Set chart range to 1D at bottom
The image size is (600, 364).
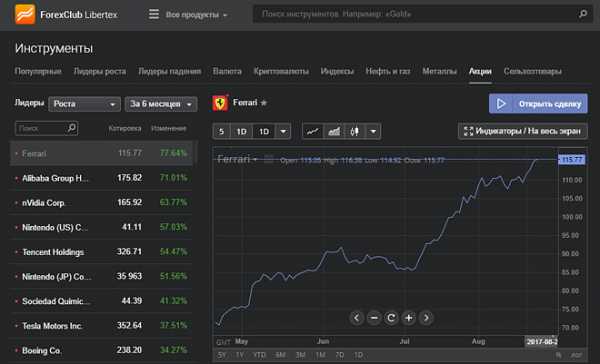tap(359, 355)
